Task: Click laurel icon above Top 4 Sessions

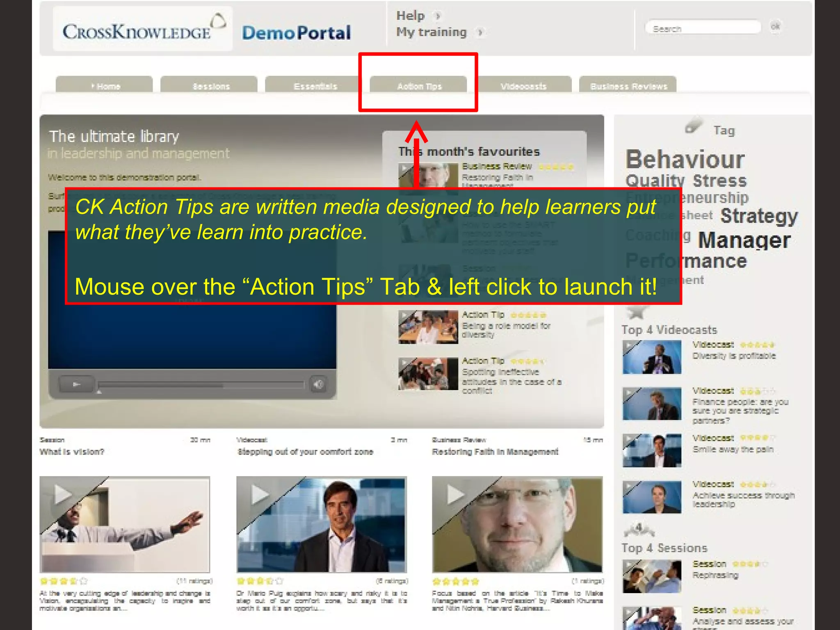Action: pos(639,530)
